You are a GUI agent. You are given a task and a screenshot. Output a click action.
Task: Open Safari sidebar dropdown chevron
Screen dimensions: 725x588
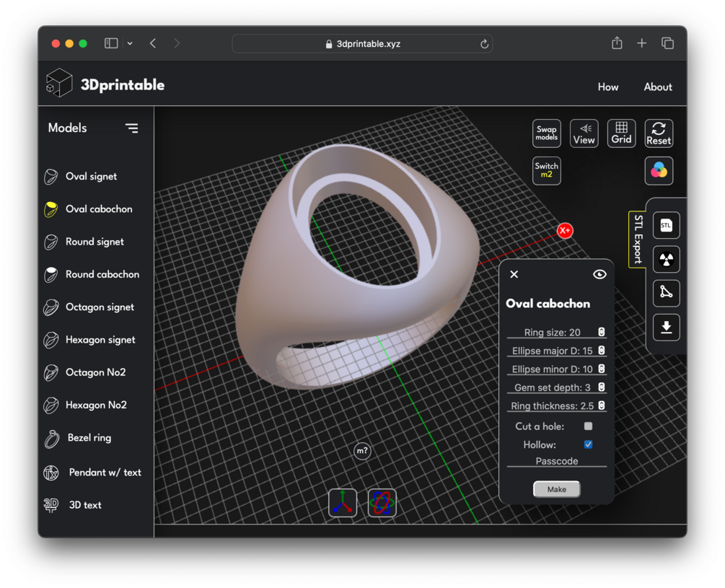[x=130, y=43]
